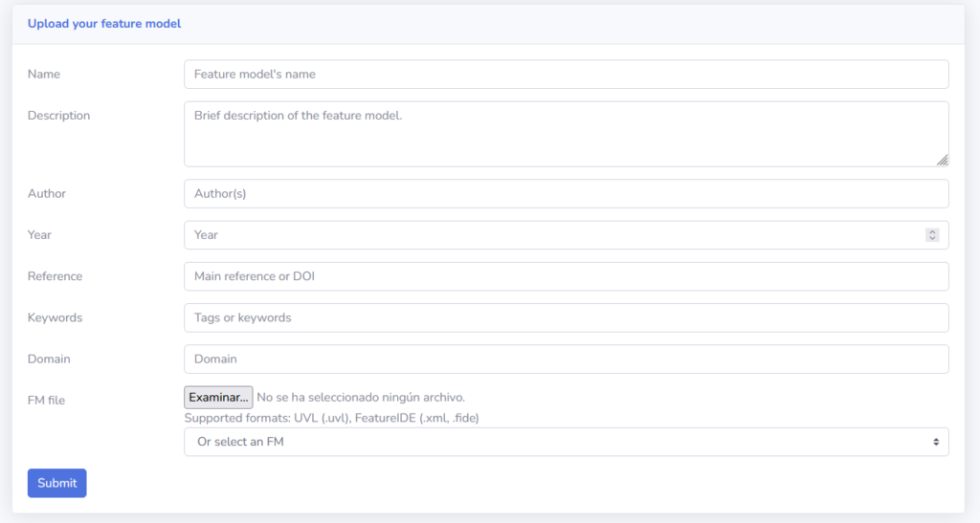Viewport: 980px width, 523px height.
Task: Submit the feature model form
Action: point(57,483)
